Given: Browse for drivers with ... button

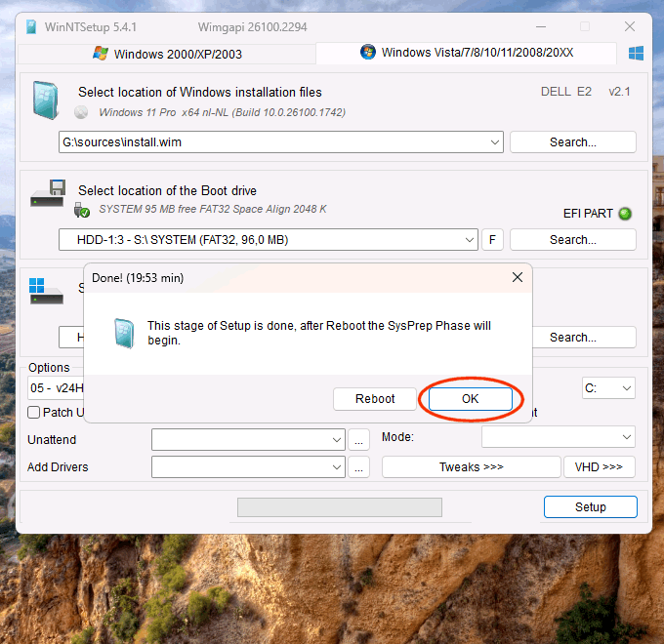Looking at the screenshot, I should 358,467.
